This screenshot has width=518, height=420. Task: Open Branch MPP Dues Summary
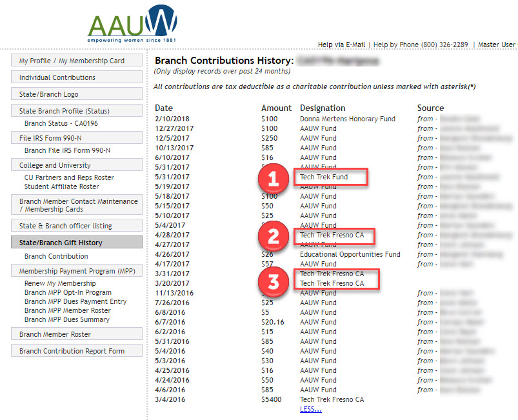point(67,319)
